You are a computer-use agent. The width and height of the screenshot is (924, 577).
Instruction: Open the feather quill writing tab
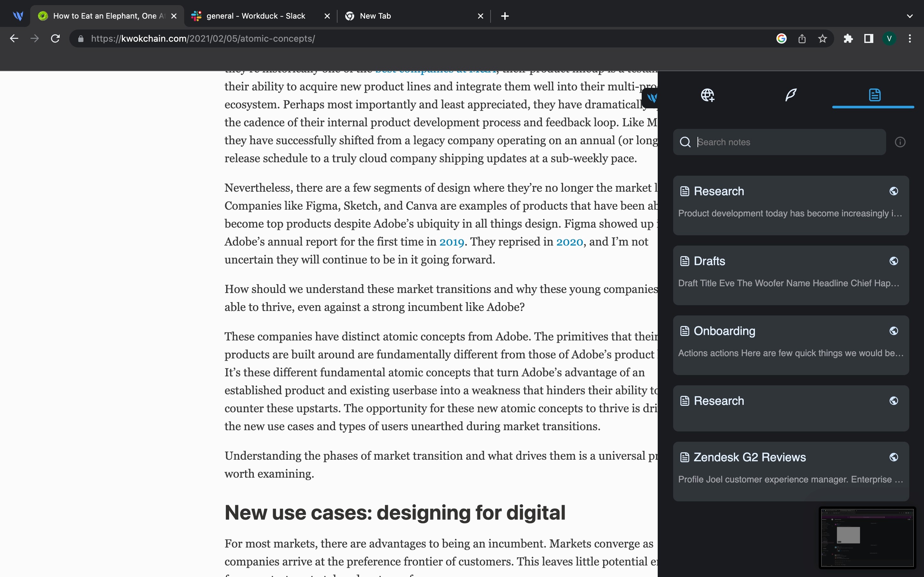click(791, 95)
